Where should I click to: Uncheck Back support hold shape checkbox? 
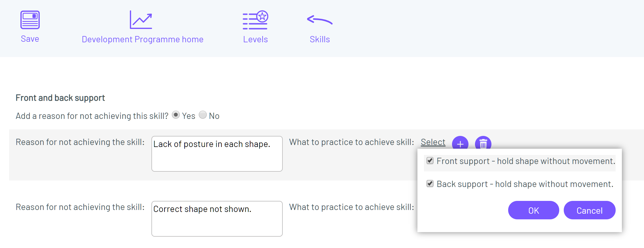point(430,184)
